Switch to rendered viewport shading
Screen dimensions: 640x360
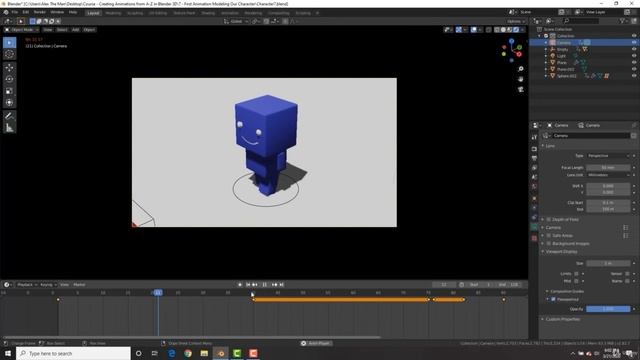pyautogui.click(x=516, y=30)
